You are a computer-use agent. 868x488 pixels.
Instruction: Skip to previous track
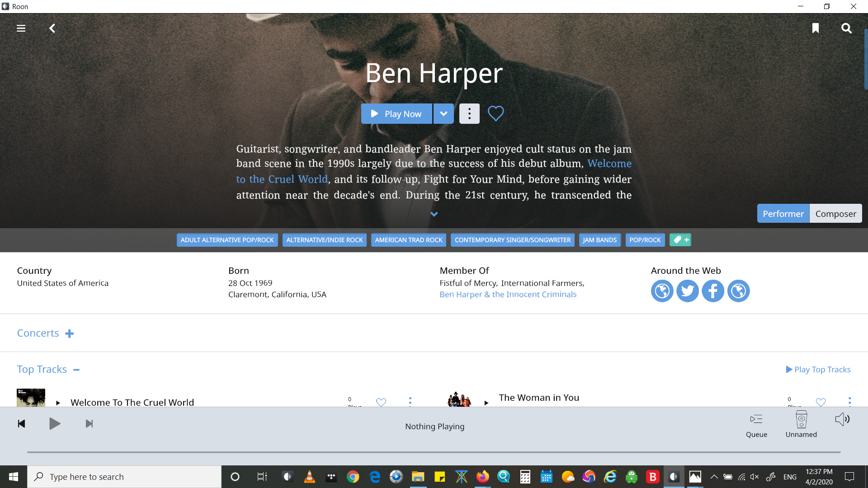tap(21, 424)
